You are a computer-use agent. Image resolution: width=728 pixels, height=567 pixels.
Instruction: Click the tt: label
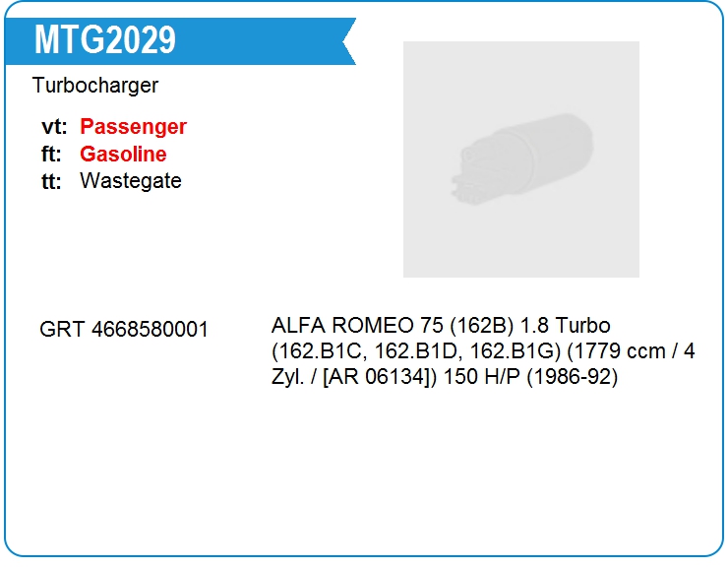tap(52, 181)
